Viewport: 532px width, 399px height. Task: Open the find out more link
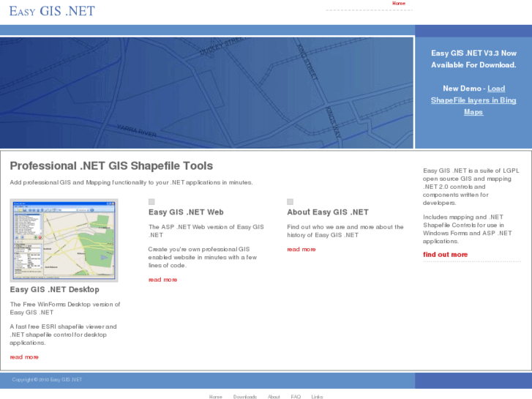pyautogui.click(x=445, y=254)
